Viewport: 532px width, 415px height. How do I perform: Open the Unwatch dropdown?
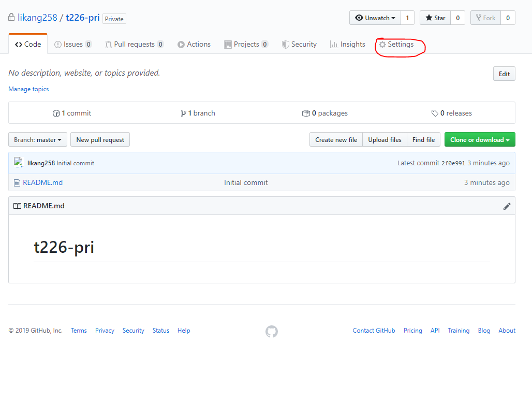point(375,18)
